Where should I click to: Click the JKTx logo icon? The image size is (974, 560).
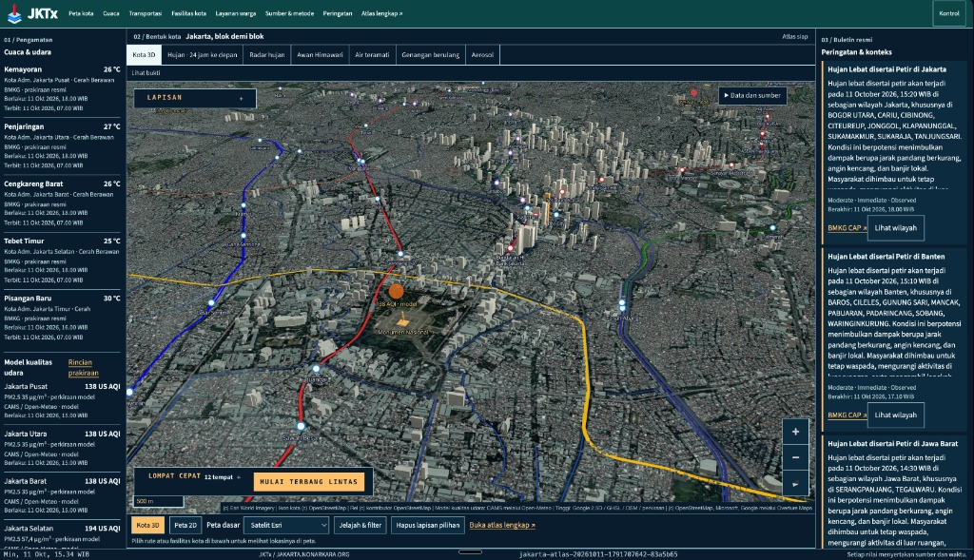click(13, 13)
